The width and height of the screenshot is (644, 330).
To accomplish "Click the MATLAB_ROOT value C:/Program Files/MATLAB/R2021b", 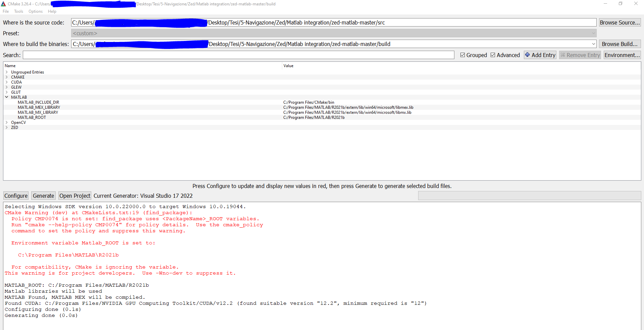I will tap(314, 117).
